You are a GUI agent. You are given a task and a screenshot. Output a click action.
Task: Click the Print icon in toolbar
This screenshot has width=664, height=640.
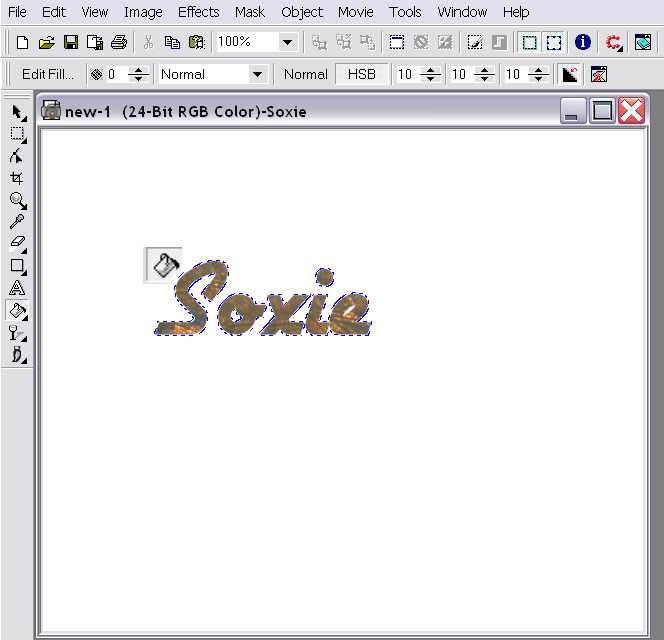pyautogui.click(x=119, y=42)
